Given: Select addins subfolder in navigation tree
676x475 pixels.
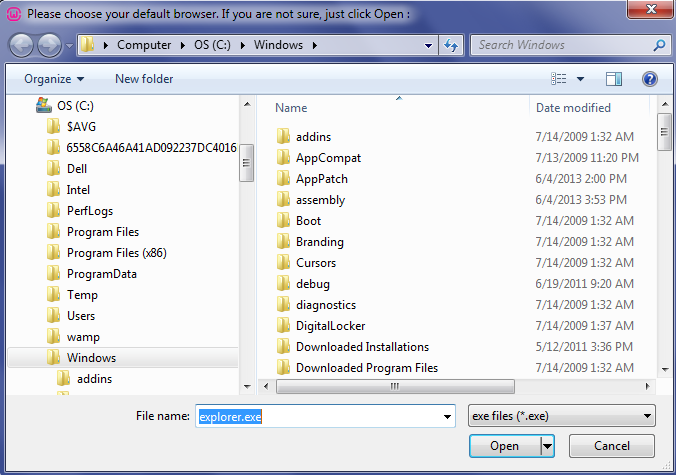Looking at the screenshot, I should pyautogui.click(x=94, y=379).
